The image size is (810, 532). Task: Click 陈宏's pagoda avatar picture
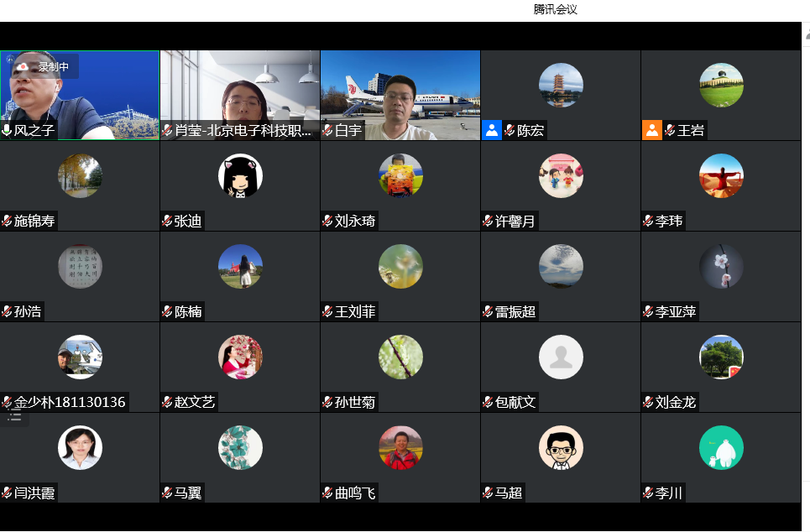[x=560, y=85]
